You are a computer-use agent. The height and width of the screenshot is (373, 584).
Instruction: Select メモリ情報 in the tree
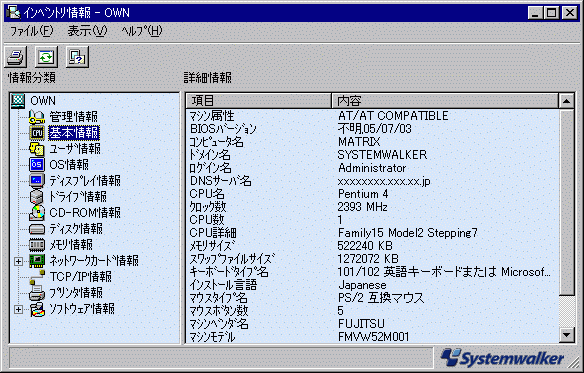point(71,245)
